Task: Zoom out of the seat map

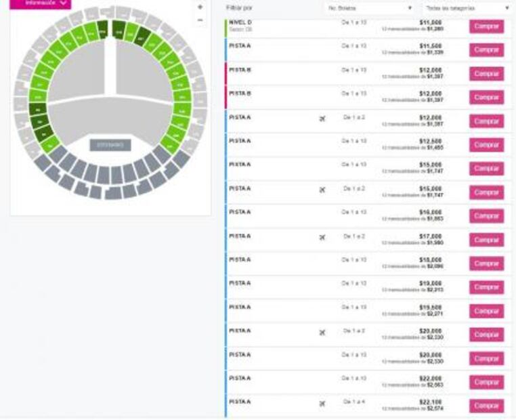Action: (x=200, y=20)
